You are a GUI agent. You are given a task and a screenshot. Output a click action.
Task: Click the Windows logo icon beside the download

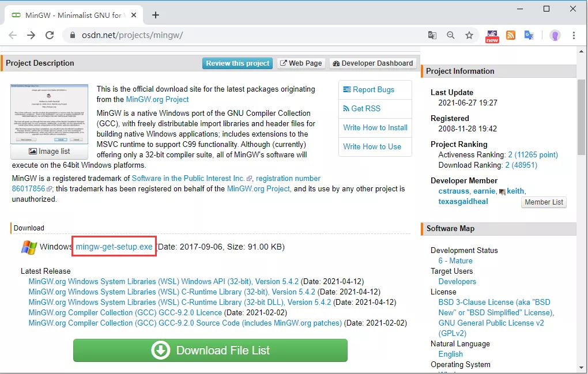(29, 247)
